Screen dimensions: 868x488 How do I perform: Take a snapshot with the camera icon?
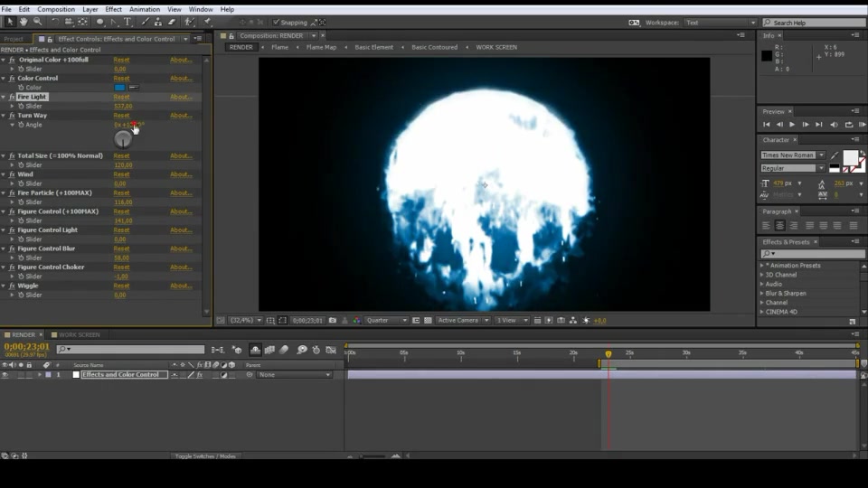(332, 320)
